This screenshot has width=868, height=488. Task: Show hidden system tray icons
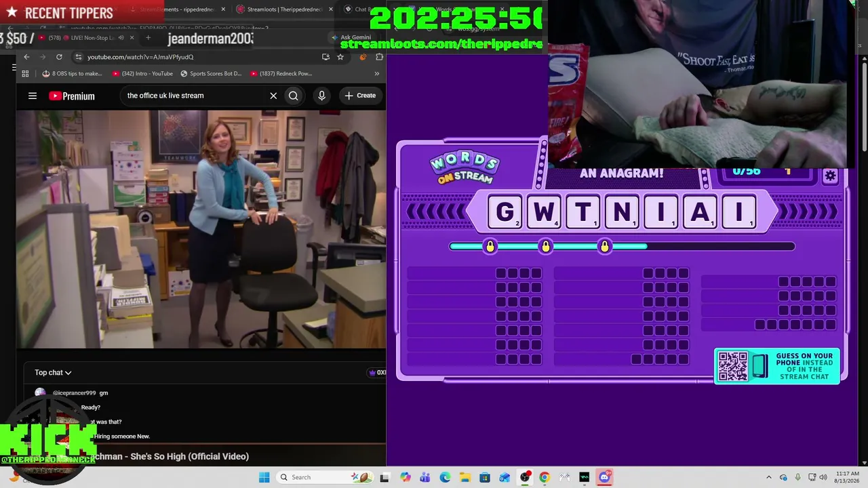768,477
